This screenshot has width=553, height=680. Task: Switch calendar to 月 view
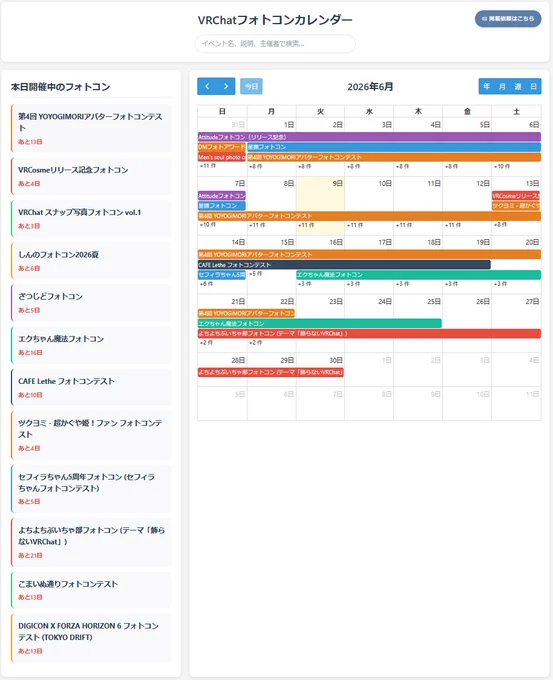pyautogui.click(x=502, y=86)
